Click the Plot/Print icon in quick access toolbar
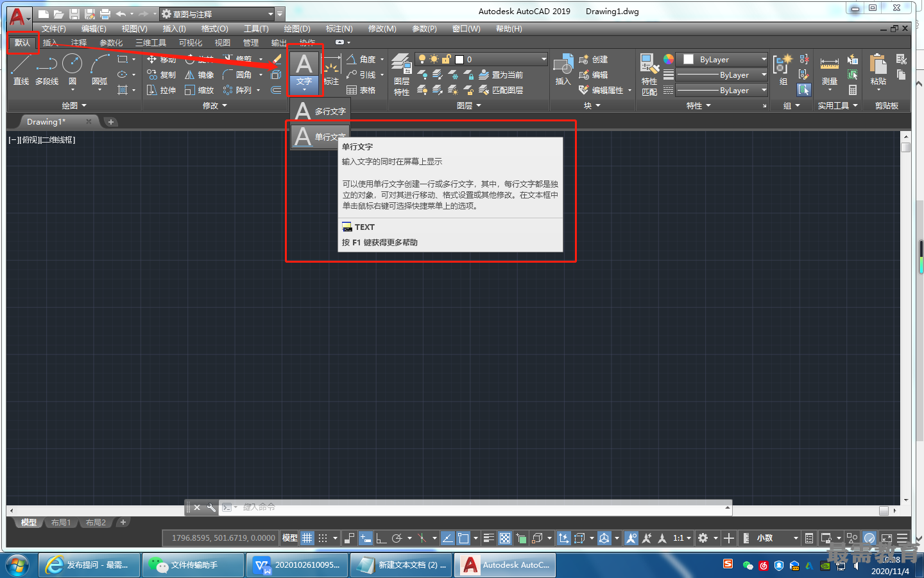Viewport: 924px width, 578px height. point(105,13)
